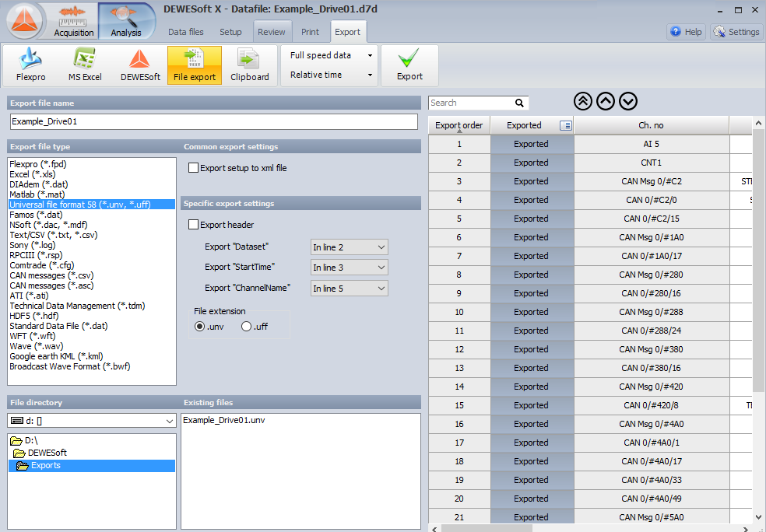
Task: Select Universal file format 58 type
Action: 92,205
